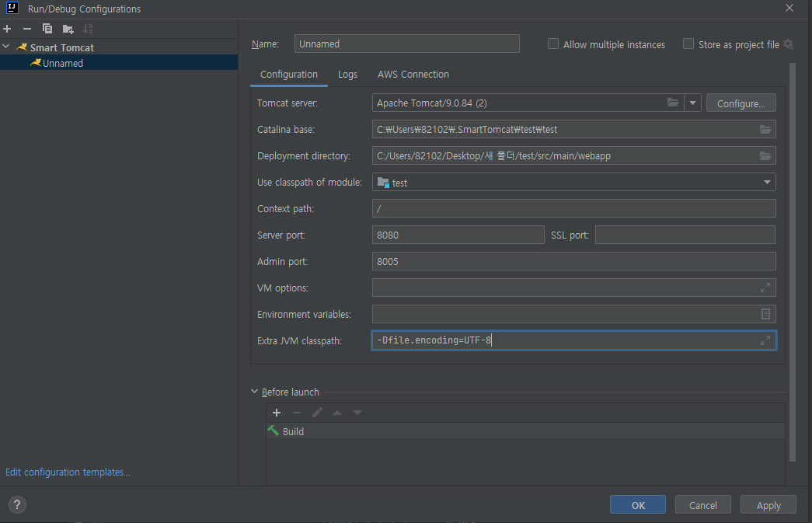Remove the selected configuration

click(27, 29)
